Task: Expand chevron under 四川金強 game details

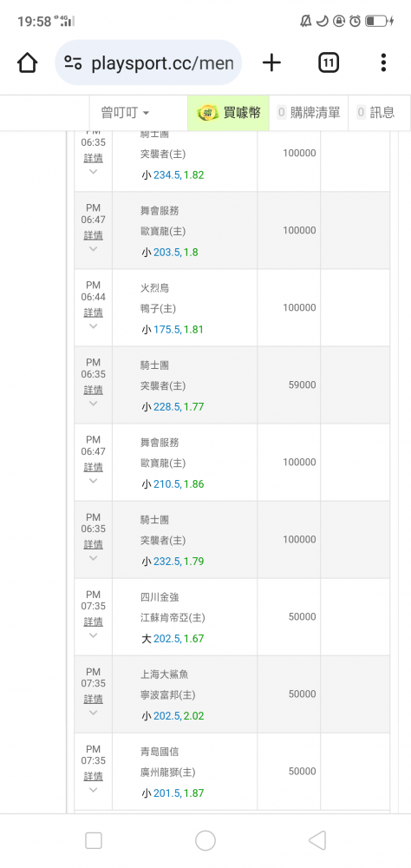Action: click(93, 635)
